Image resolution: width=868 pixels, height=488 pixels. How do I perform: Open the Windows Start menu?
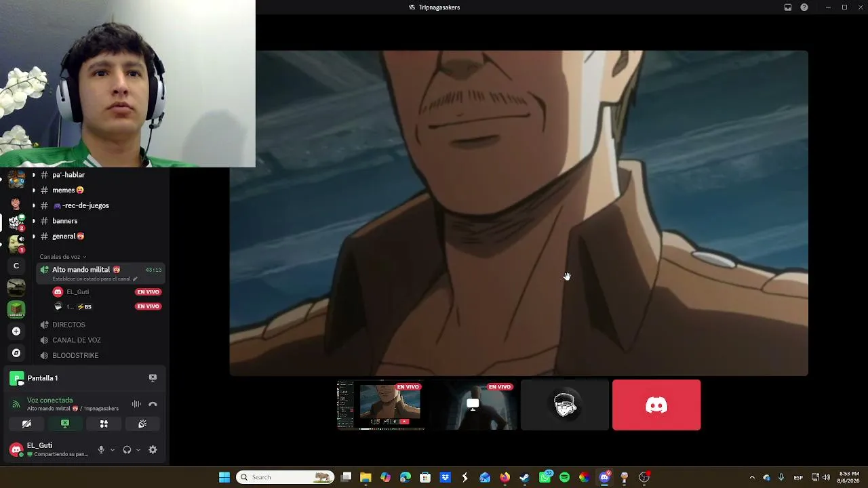point(224,477)
